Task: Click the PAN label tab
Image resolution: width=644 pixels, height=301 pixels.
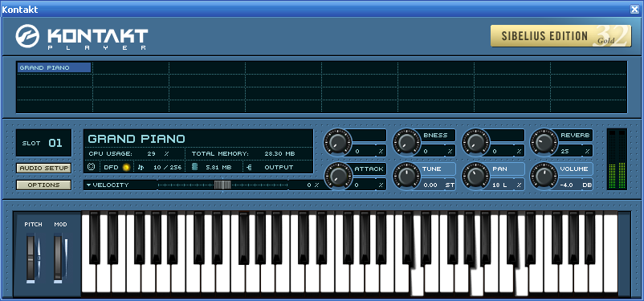Action: 507,169
